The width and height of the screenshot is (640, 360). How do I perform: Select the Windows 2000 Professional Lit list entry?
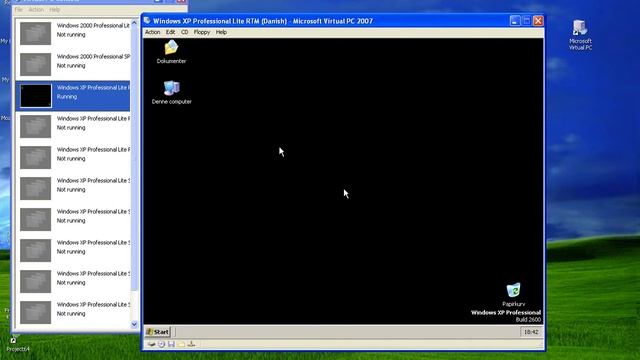pos(73,33)
